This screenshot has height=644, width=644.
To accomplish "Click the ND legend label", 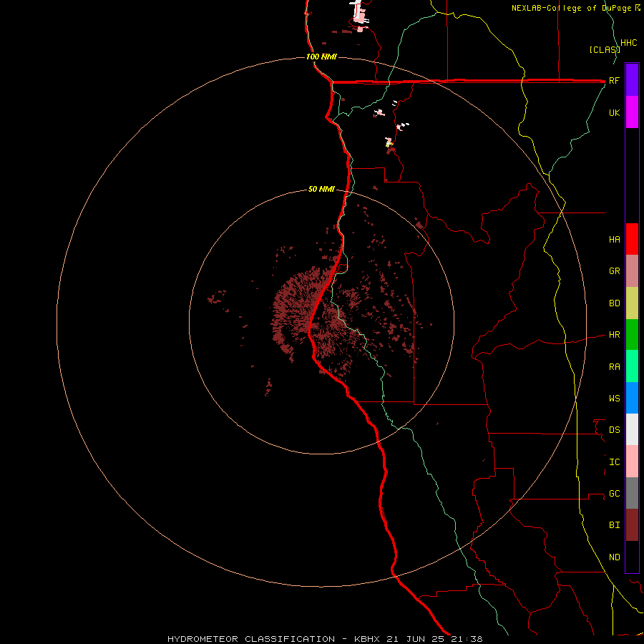I will point(614,557).
